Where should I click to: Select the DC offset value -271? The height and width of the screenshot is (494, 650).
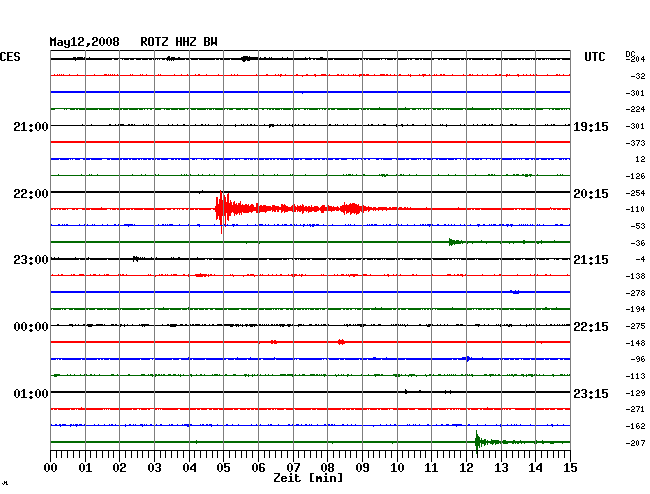point(635,409)
